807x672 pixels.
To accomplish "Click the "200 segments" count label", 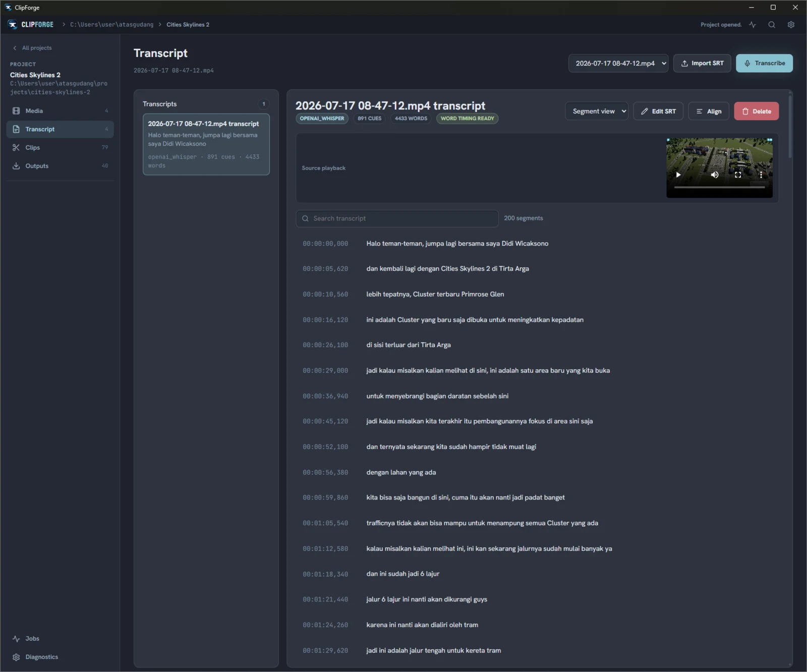I will point(524,218).
